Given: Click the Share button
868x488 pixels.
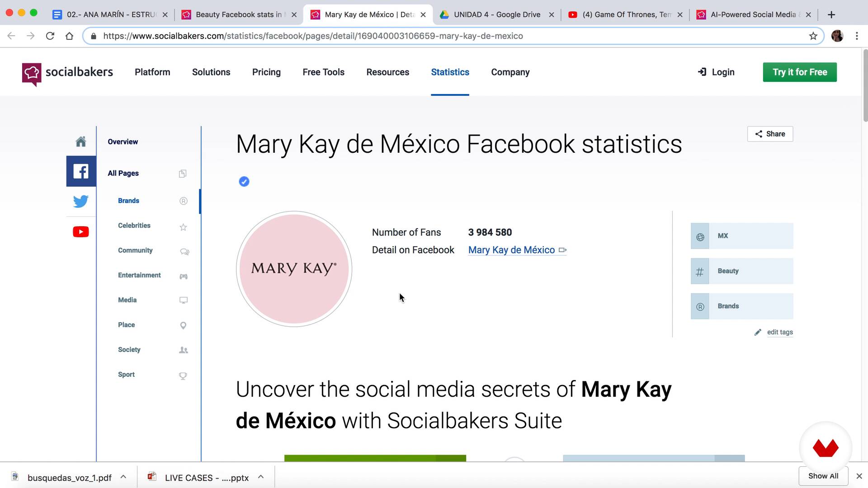Looking at the screenshot, I should tap(770, 134).
